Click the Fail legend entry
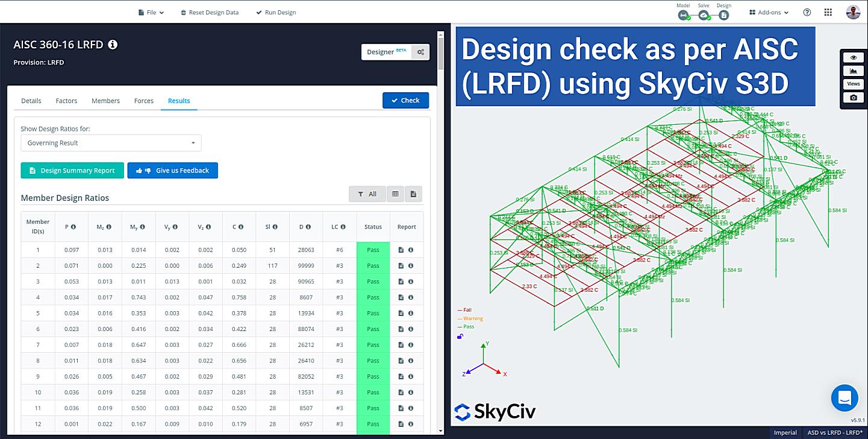Screen dimensions: 868x439 coord(464,310)
